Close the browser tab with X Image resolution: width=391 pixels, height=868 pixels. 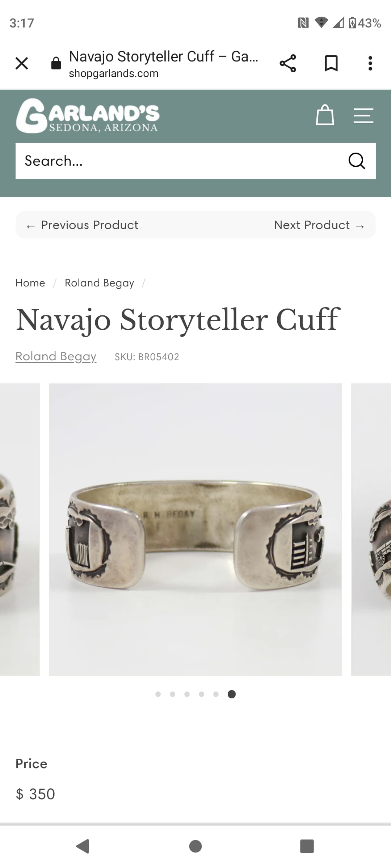coord(22,63)
